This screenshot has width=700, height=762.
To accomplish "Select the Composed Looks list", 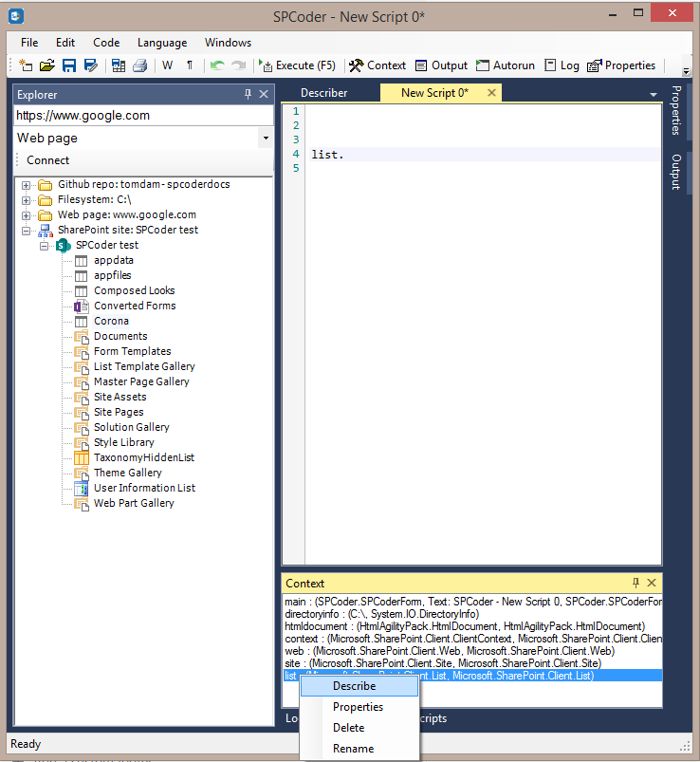I will pos(135,290).
